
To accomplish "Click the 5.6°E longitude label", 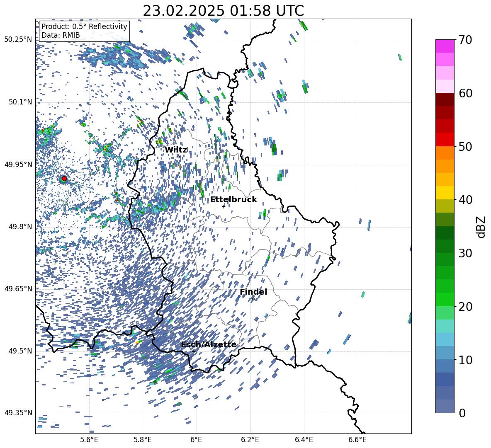I will pyautogui.click(x=89, y=440).
